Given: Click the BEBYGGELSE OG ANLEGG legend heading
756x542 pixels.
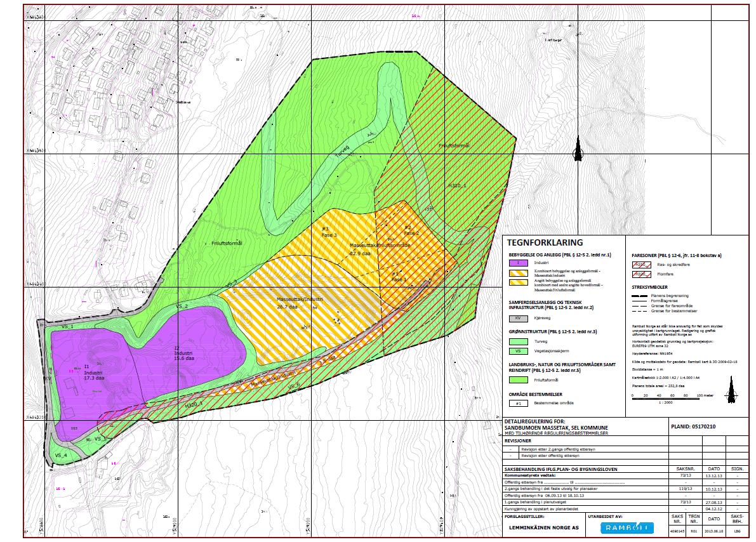Looking at the screenshot, I should point(560,254).
